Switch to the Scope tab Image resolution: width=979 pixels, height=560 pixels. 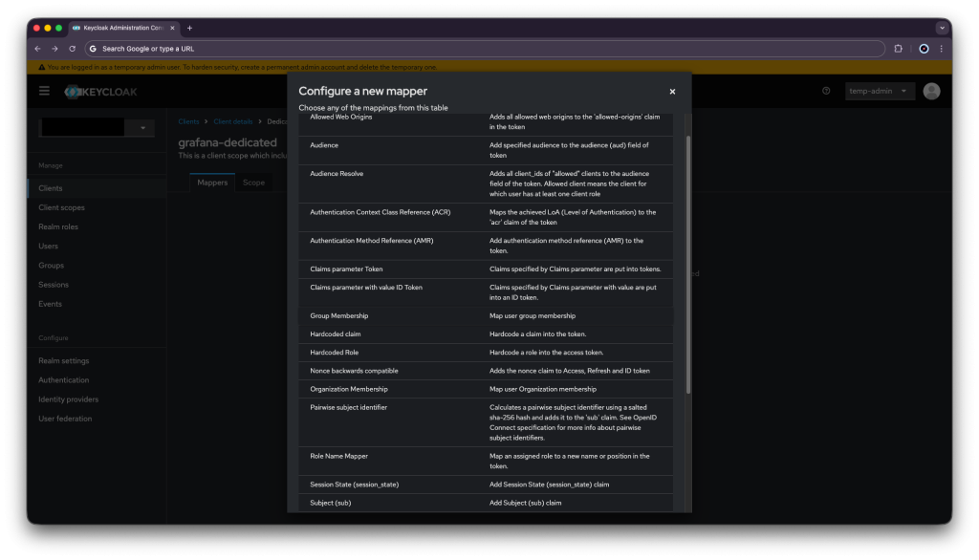(253, 183)
